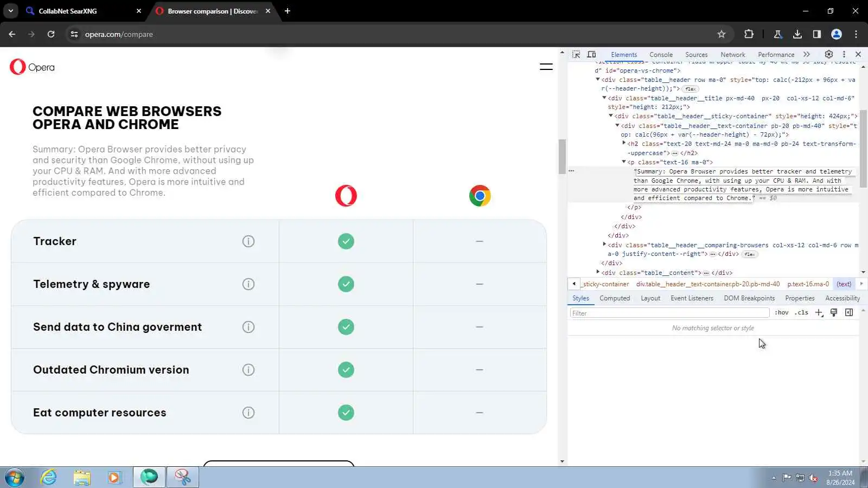Viewport: 868px width, 488px height.
Task: Show info for the Tracker row
Action: coord(248,241)
